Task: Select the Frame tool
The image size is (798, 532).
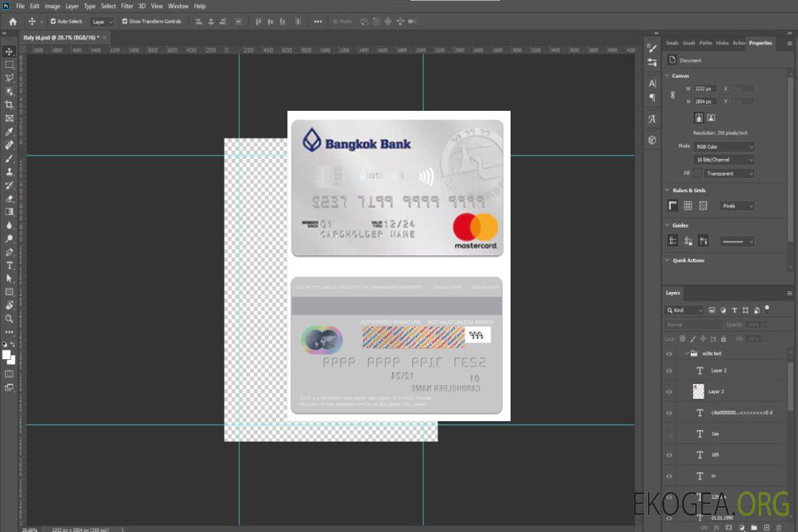Action: (9, 118)
